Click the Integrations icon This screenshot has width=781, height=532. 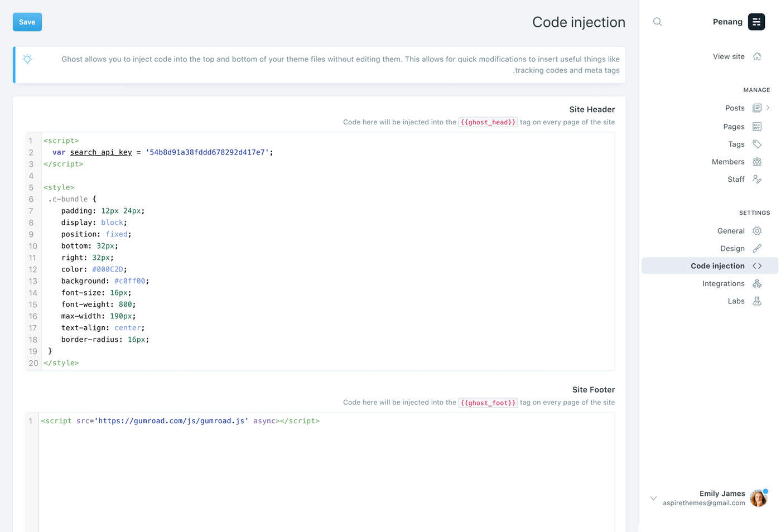[x=757, y=284]
